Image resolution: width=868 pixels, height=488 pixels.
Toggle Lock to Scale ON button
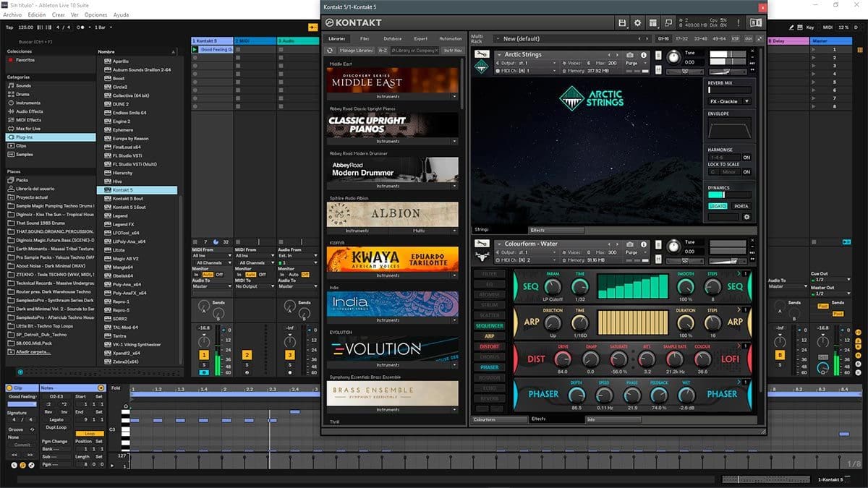click(x=746, y=172)
